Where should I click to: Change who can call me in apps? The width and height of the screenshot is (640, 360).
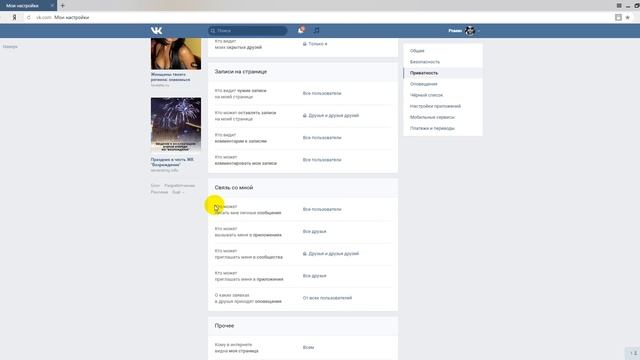(x=314, y=231)
